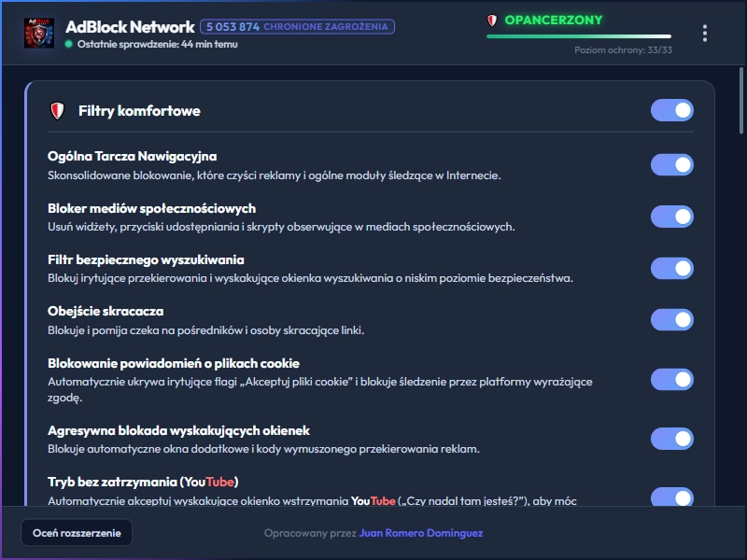The width and height of the screenshot is (747, 560).
Task: Click the shield icon next to Filtry komfortowe
Action: [57, 111]
